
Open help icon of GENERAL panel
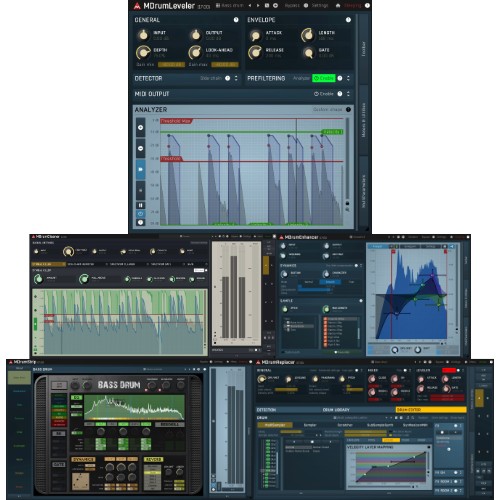click(236, 20)
